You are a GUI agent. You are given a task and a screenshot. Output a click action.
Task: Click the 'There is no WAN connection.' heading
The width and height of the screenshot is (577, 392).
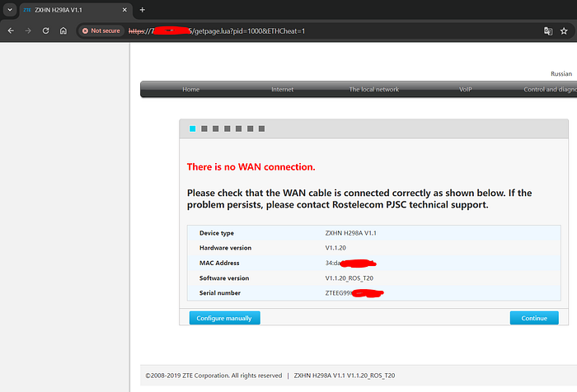click(251, 167)
